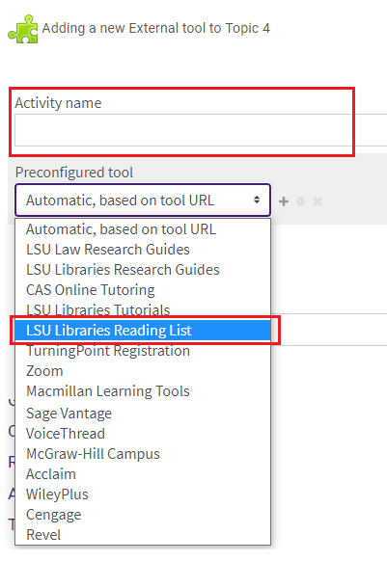The height and width of the screenshot is (588, 387).
Task: Open the Preconfigured tool dropdown
Action: pyautogui.click(x=143, y=200)
